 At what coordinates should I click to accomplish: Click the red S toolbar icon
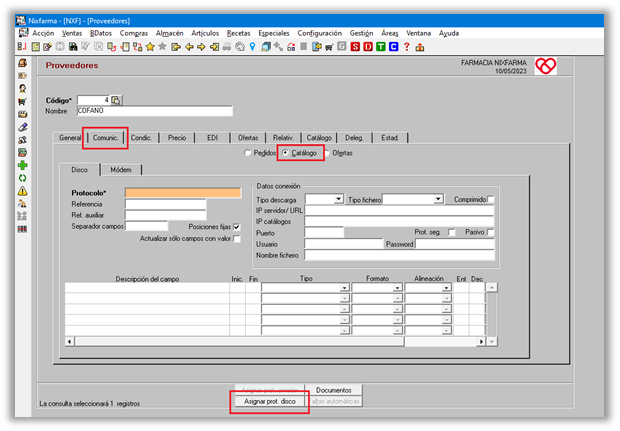point(355,47)
